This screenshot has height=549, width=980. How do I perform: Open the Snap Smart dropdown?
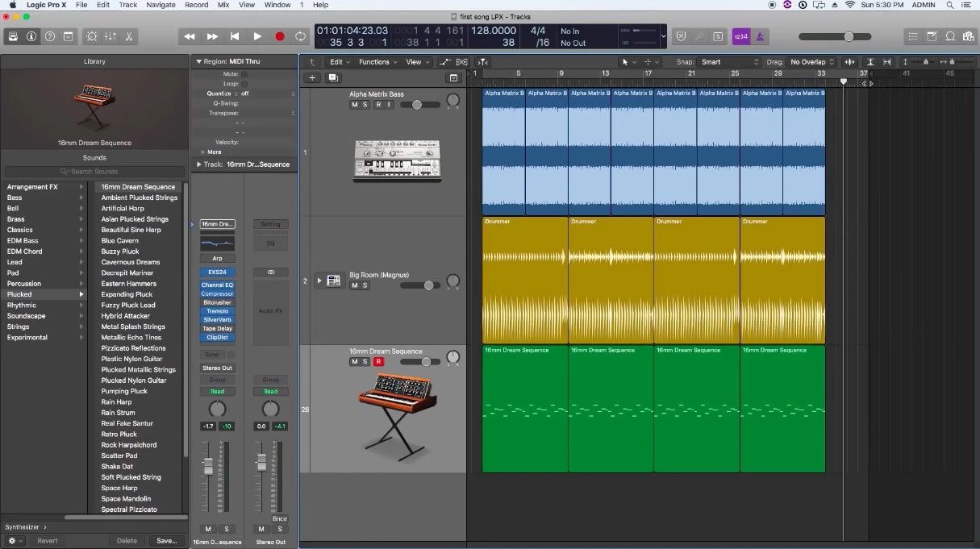pyautogui.click(x=728, y=62)
